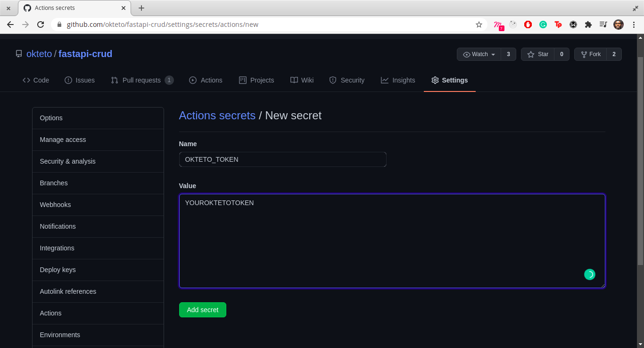The height and width of the screenshot is (348, 644).
Task: Switch to the Code tab
Action: click(36, 80)
